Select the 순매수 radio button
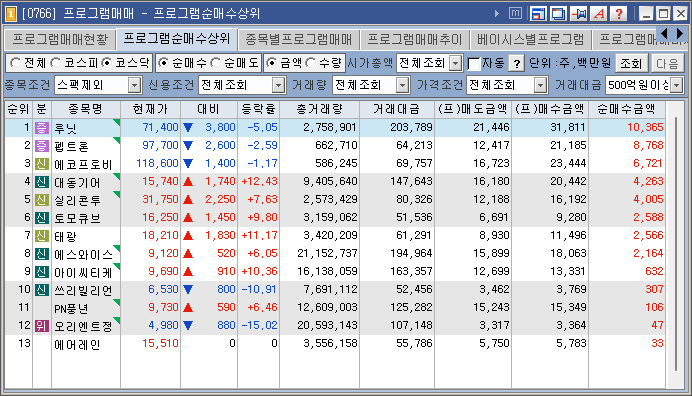692x396 pixels. click(163, 63)
